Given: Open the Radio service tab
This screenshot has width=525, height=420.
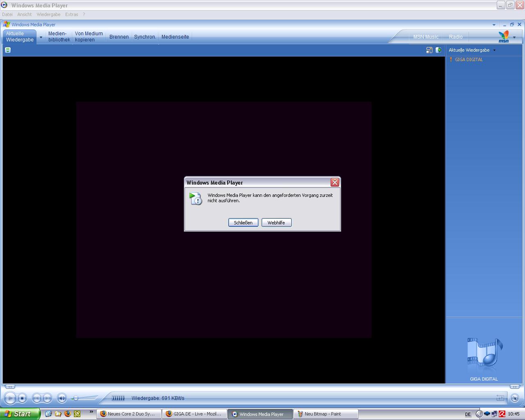Looking at the screenshot, I should tap(456, 37).
